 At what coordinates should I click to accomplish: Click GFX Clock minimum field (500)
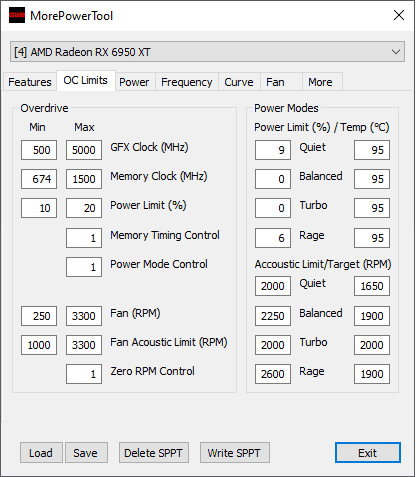[x=39, y=150]
